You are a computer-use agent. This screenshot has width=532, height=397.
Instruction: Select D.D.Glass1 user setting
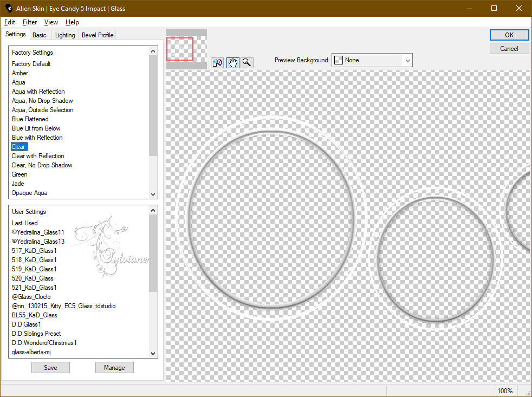(27, 324)
